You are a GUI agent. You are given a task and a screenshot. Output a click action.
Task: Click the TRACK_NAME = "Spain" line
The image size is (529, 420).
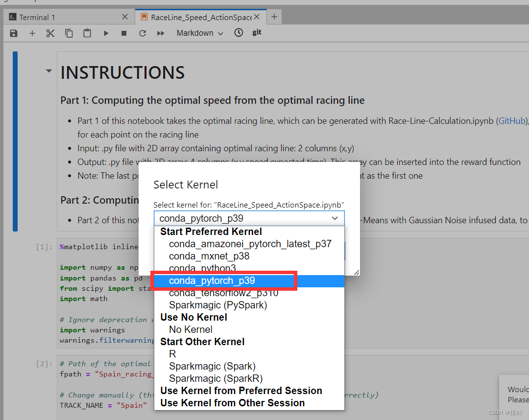(103, 405)
